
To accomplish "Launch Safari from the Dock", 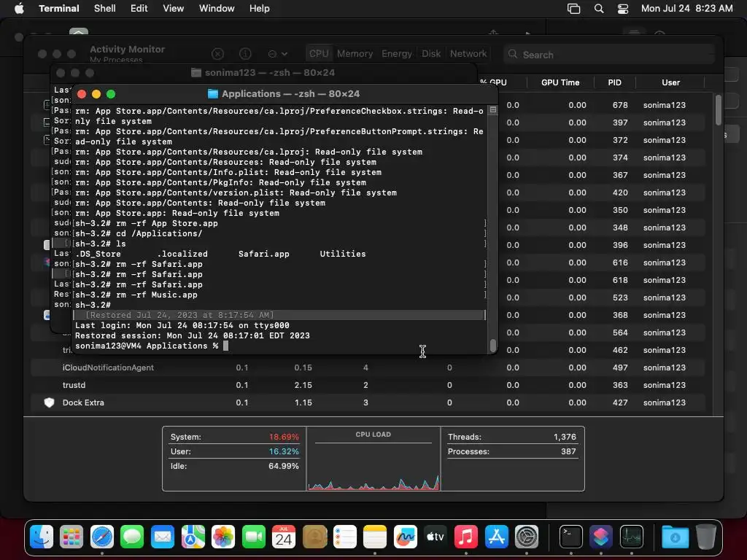I will (x=102, y=537).
